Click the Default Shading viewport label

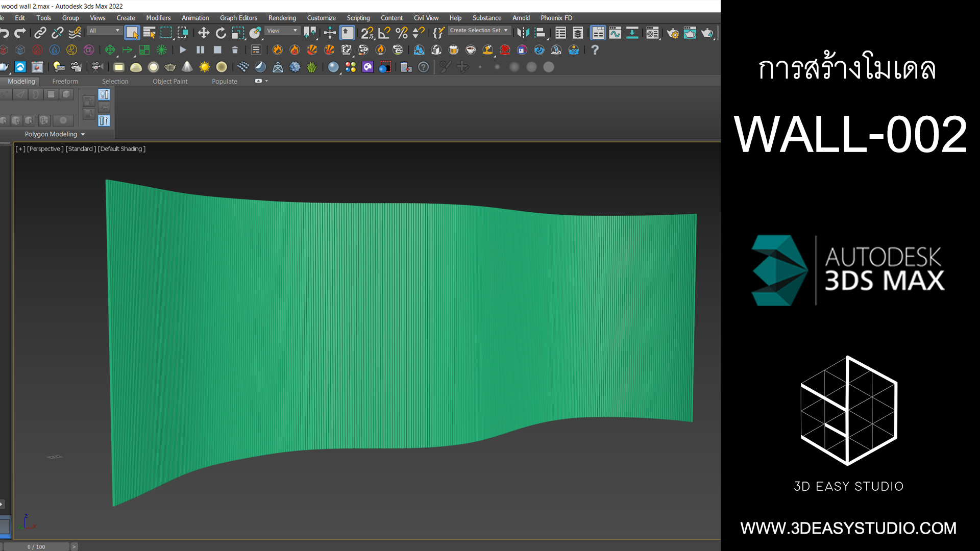(x=121, y=149)
